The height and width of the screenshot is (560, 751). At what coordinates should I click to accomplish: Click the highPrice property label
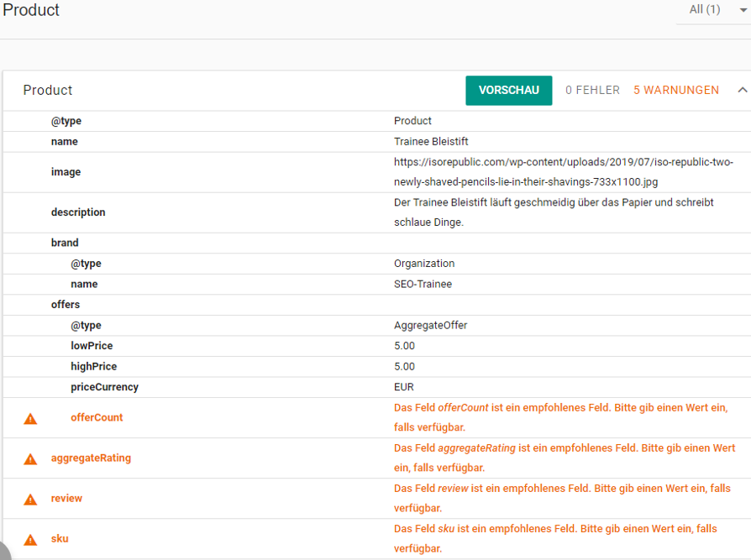pyautogui.click(x=93, y=367)
